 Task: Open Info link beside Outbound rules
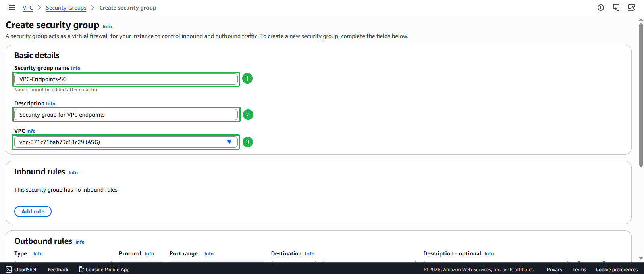[80, 242]
